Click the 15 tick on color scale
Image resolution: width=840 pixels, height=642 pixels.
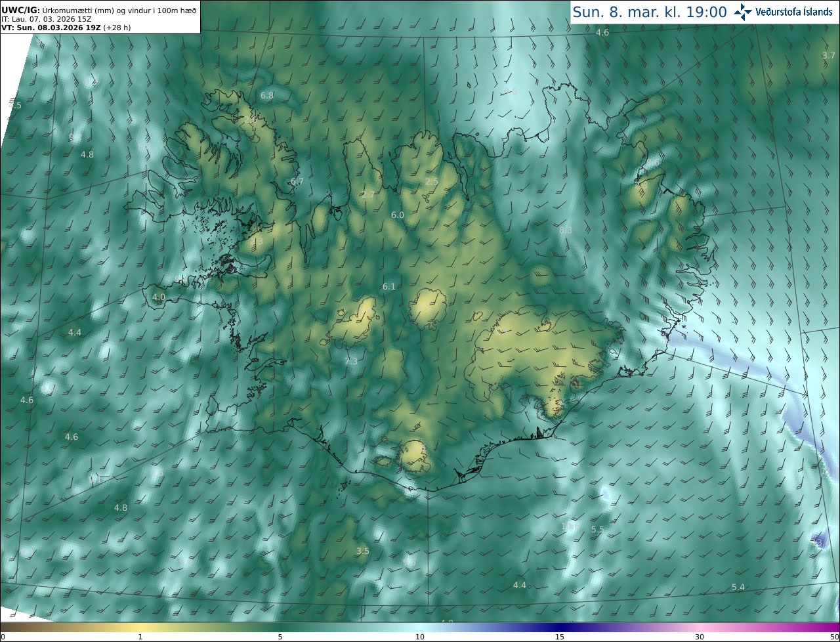560,637
